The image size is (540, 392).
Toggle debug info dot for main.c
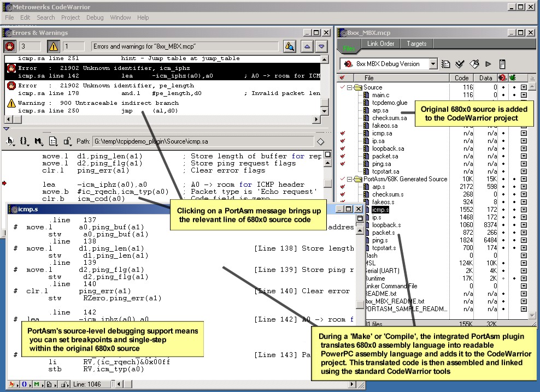coord(513,95)
